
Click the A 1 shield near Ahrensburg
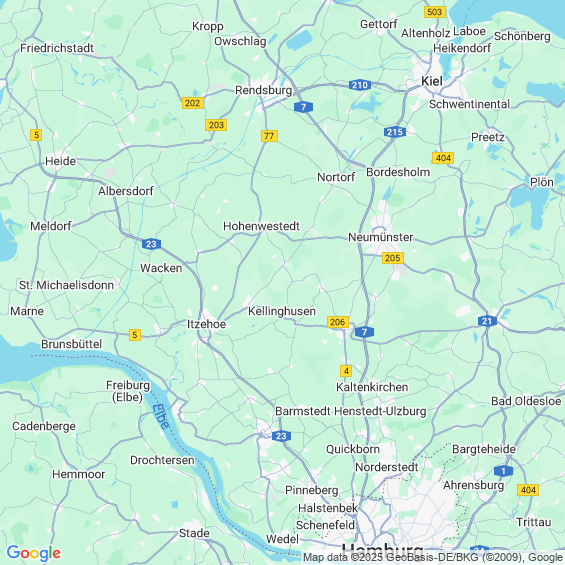(x=503, y=471)
